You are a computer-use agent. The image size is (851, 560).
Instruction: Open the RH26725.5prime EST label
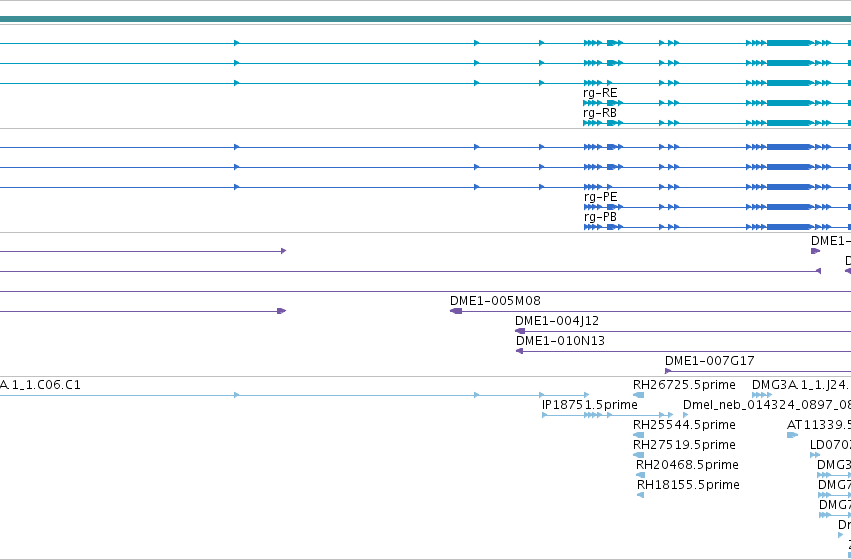tap(684, 385)
